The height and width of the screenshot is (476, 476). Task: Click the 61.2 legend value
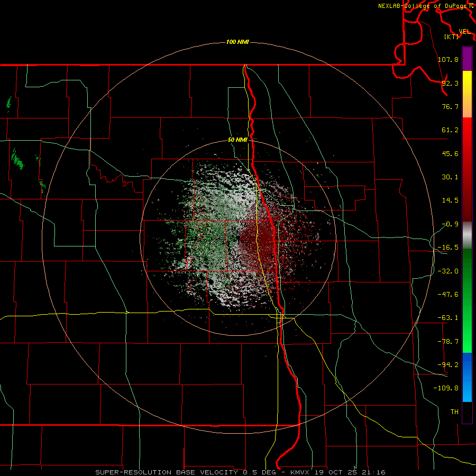click(450, 130)
